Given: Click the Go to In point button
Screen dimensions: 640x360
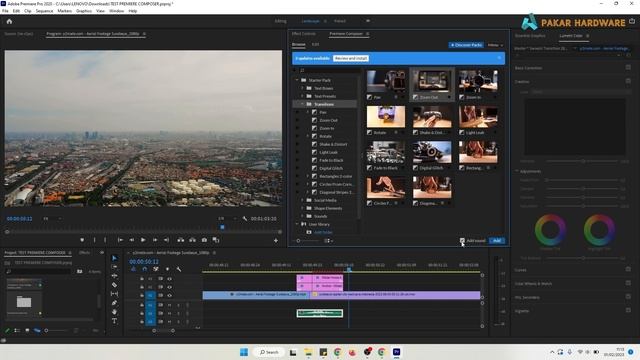Looking at the screenshot, I should click(120, 240).
